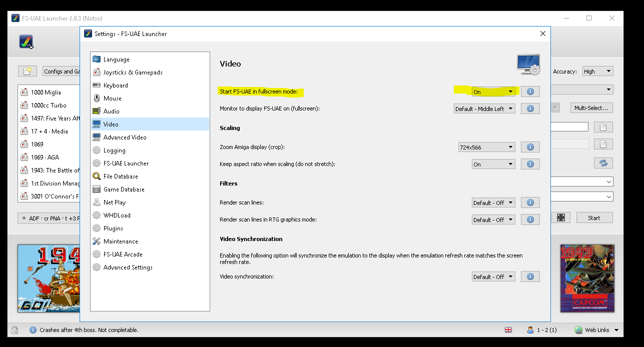Click the refresh arrows button in Launcher window

[603, 163]
